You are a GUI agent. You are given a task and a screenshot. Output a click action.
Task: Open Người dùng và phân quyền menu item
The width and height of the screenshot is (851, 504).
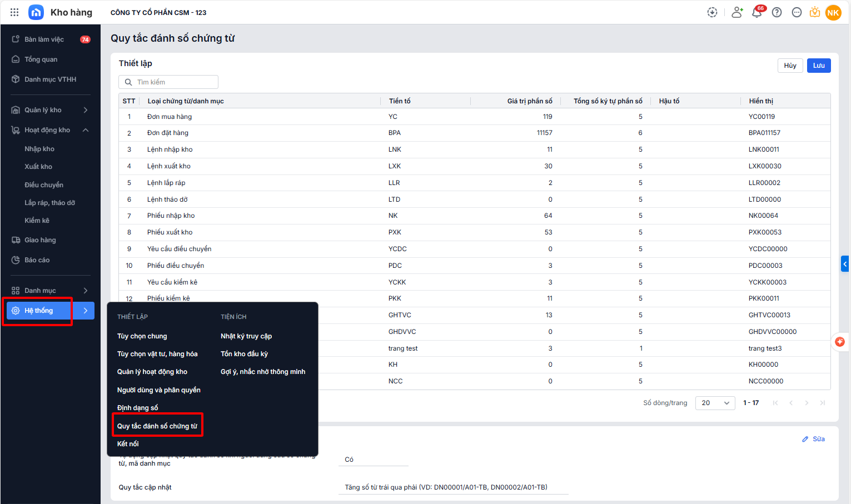point(159,390)
